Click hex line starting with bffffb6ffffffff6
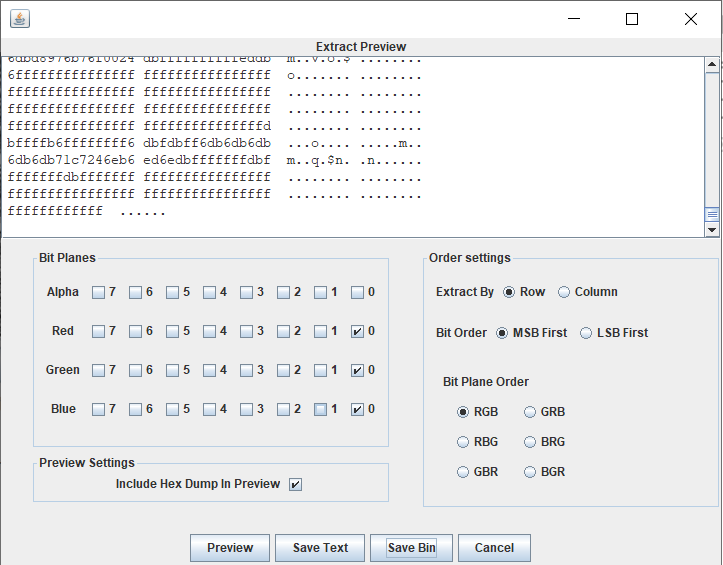Screen dimensions: 723x565 [x=214, y=143]
